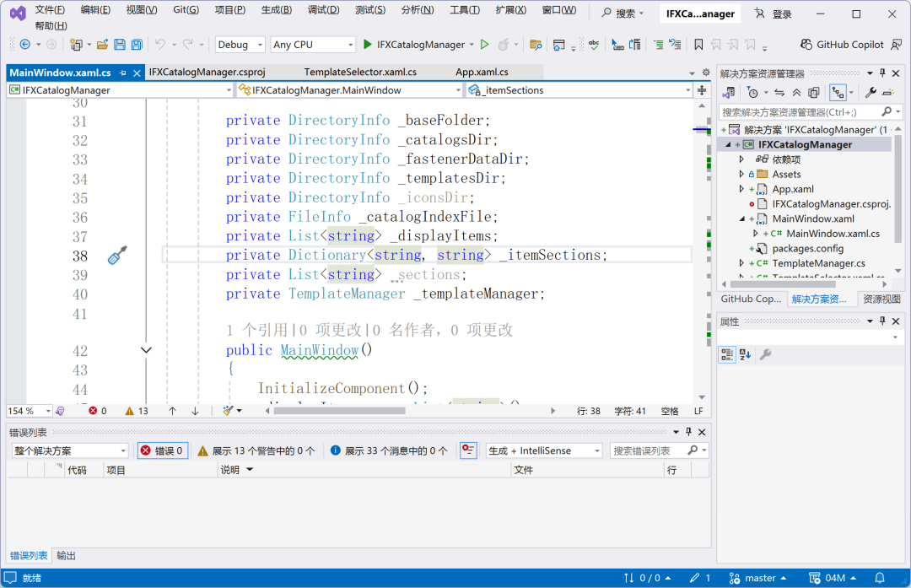Sync Solution Explorer with active document
This screenshot has width=911, height=588.
tap(778, 92)
